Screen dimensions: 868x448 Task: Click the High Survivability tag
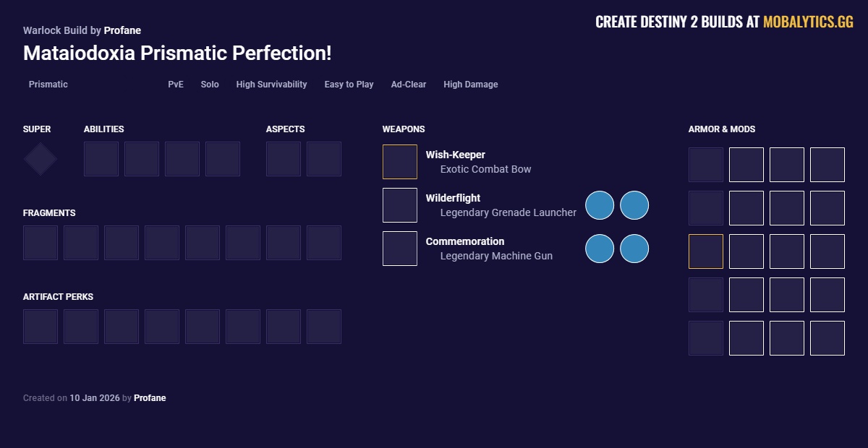click(x=271, y=85)
